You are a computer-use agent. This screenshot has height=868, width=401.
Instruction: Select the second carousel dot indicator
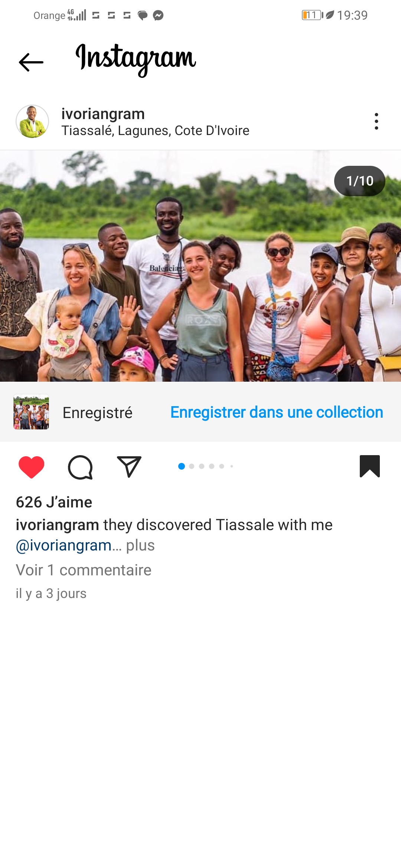point(192,466)
